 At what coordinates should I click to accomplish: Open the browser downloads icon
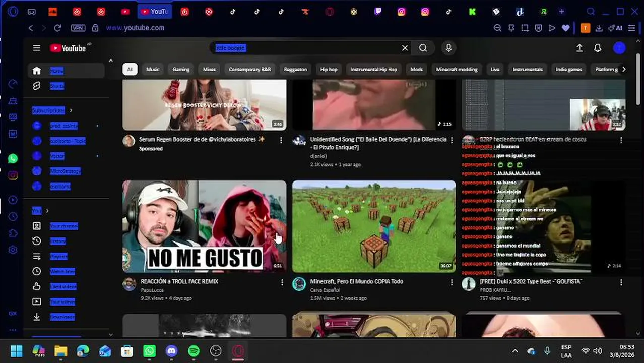(599, 28)
